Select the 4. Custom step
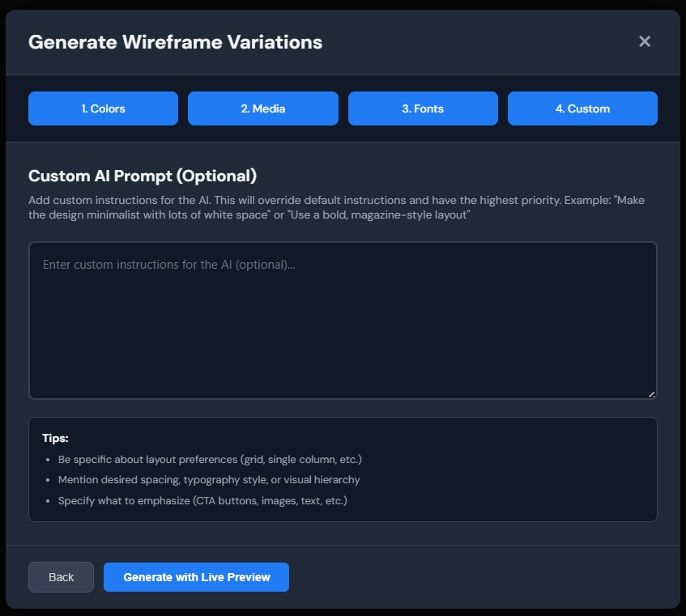 click(x=582, y=108)
